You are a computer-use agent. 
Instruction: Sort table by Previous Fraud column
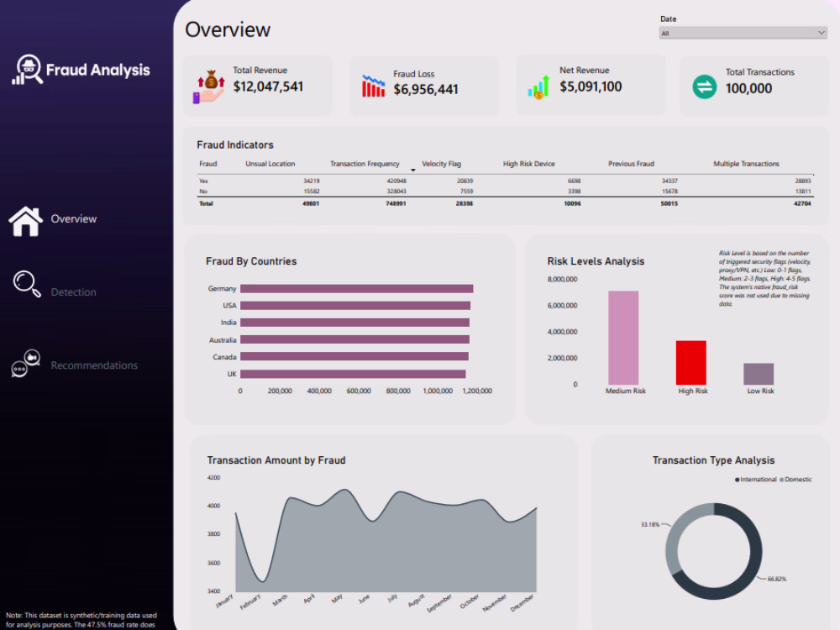[x=631, y=164]
